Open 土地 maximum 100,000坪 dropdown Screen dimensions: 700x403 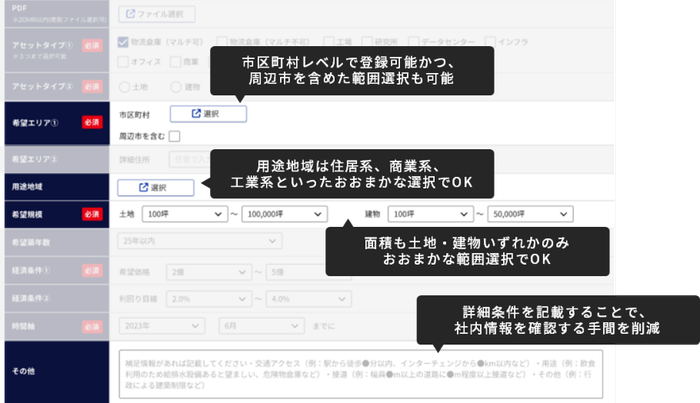click(x=284, y=214)
